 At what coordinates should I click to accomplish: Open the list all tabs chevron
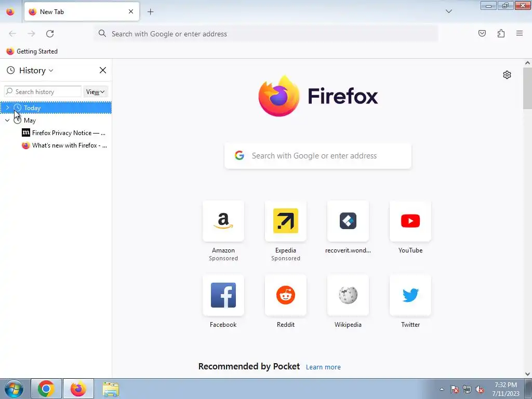click(x=448, y=11)
